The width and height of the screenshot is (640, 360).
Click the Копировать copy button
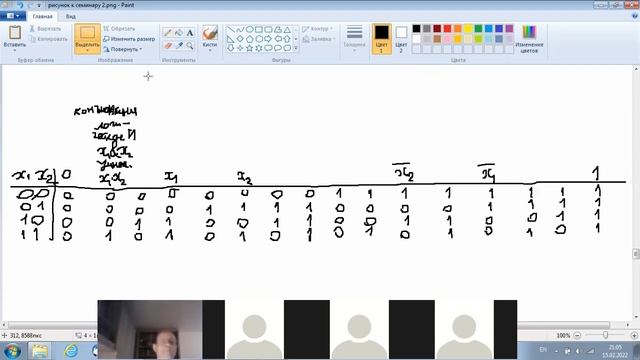[49, 39]
